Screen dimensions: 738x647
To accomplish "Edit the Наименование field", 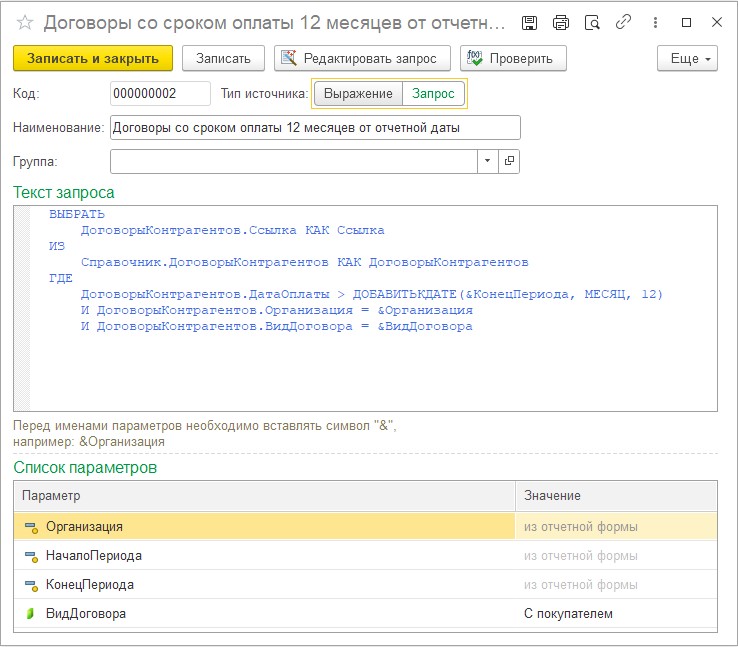I will click(315, 128).
